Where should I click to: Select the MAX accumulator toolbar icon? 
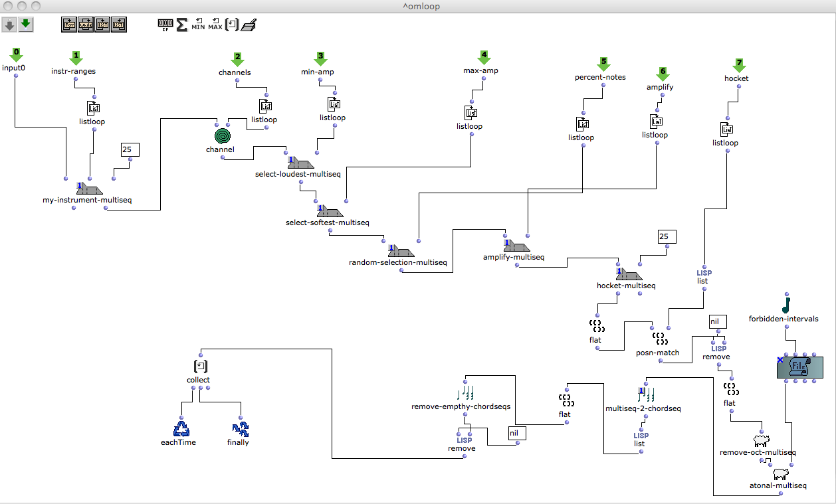[215, 25]
